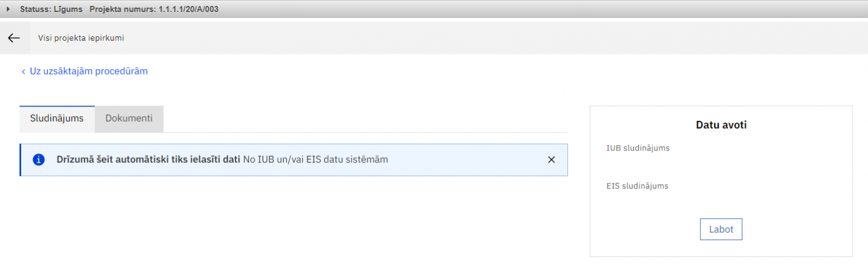
Task: Expand the project status header triangle
Action: [8, 9]
